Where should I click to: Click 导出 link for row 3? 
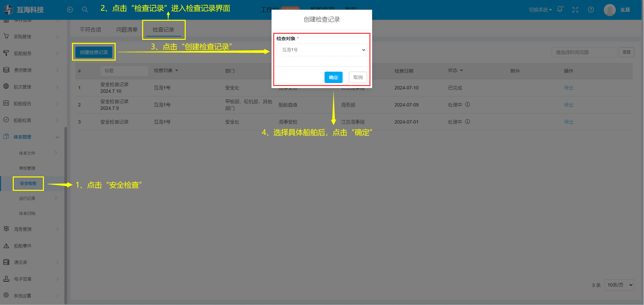pos(569,122)
